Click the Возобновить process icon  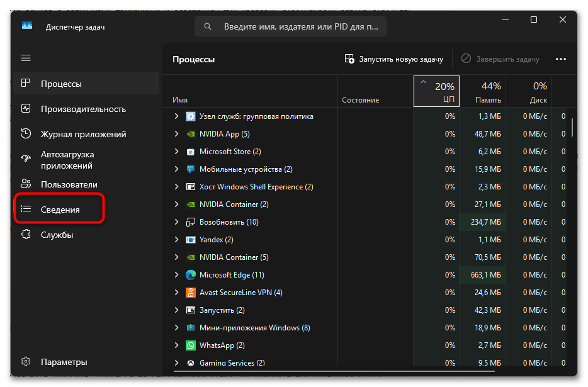pos(191,222)
